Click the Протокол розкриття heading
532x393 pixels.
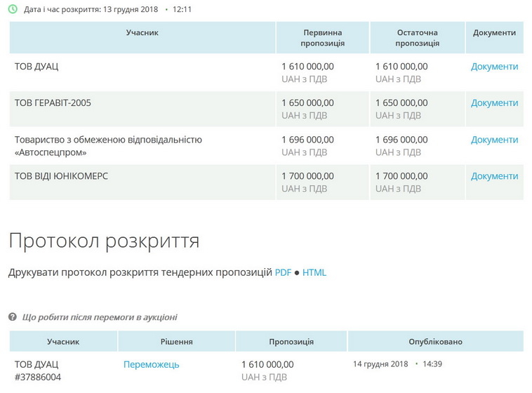coord(104,241)
